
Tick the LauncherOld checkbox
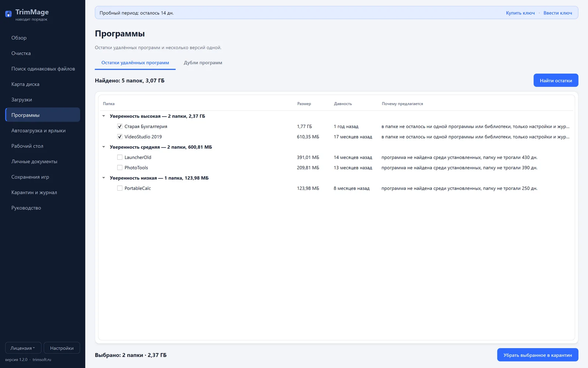point(120,157)
